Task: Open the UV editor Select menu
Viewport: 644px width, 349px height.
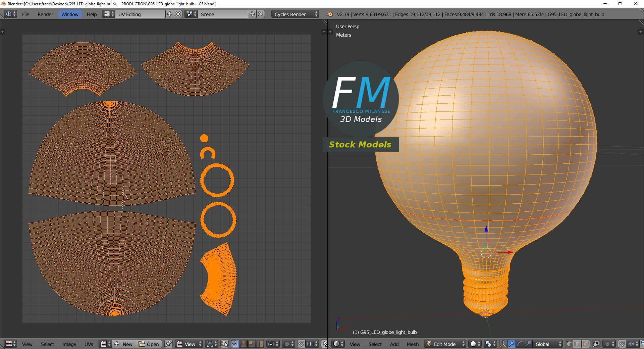Action: click(47, 344)
